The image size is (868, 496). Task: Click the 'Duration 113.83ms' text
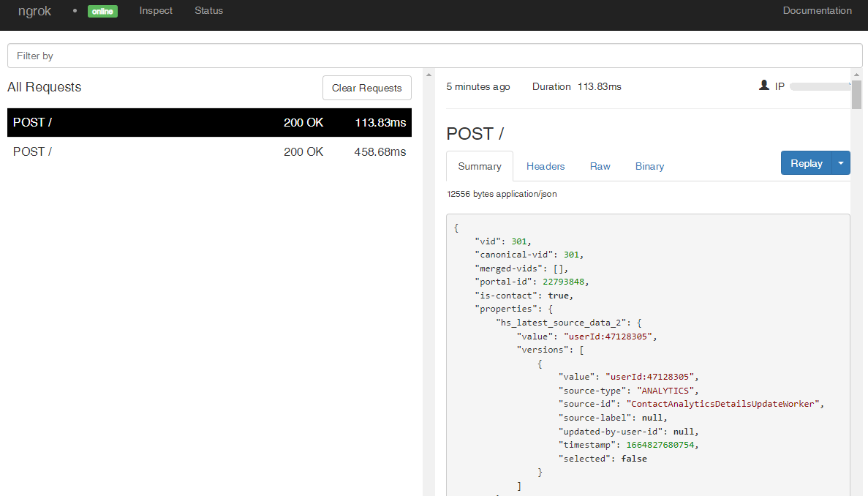(577, 87)
